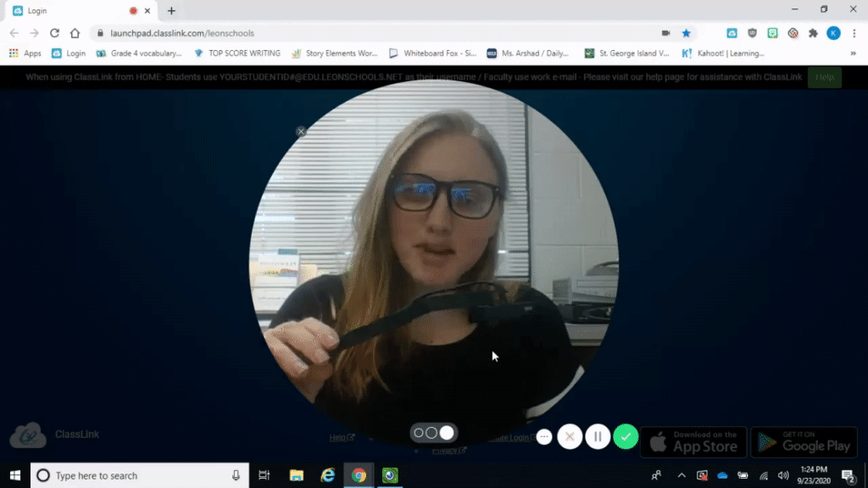The image size is (868, 488).
Task: Open the shield extension icon
Action: click(753, 33)
